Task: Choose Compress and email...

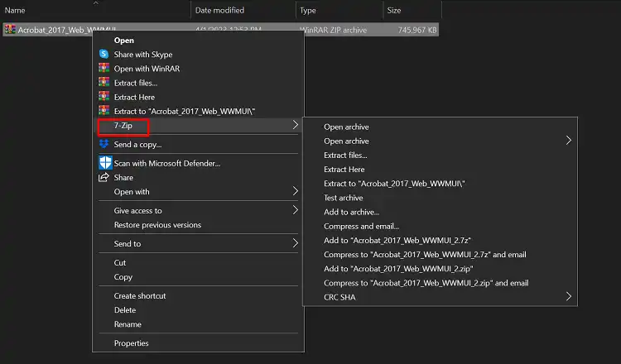Action: [361, 227]
